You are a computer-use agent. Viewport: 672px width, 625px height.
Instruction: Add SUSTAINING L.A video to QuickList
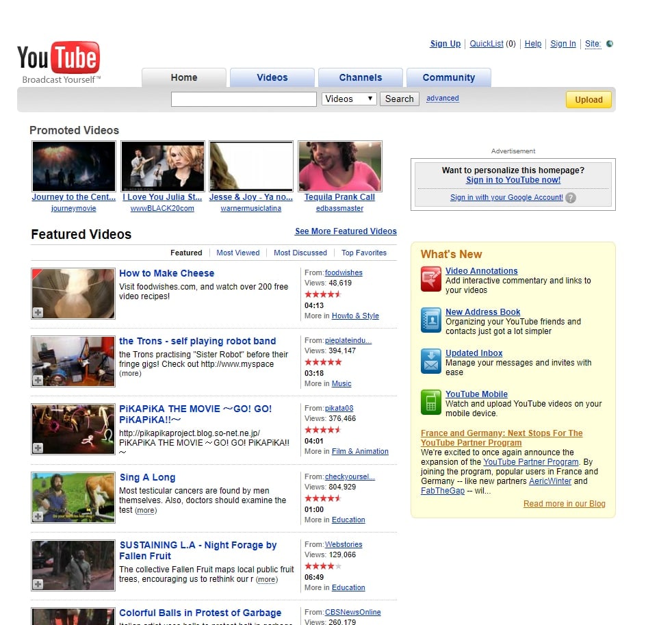pos(38,585)
